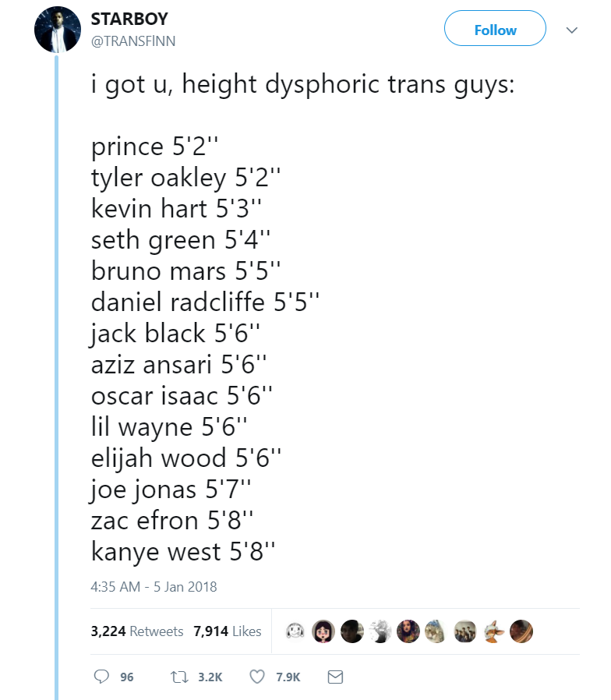Open STARBOY's profile picture
The width and height of the screenshot is (611, 700).
click(x=57, y=30)
